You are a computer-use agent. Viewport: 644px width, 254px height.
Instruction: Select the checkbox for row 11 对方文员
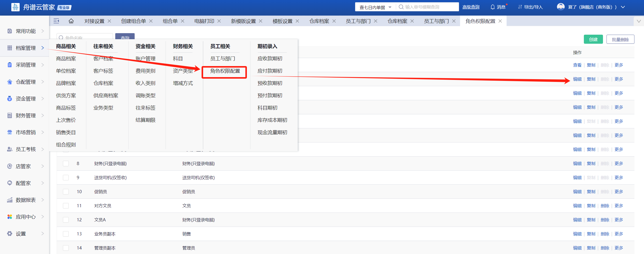click(66, 206)
